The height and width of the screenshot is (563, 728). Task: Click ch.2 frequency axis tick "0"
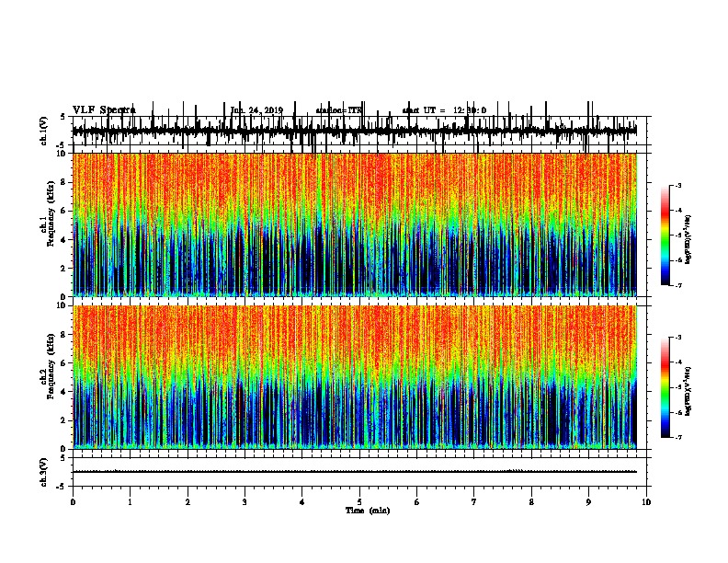click(64, 449)
